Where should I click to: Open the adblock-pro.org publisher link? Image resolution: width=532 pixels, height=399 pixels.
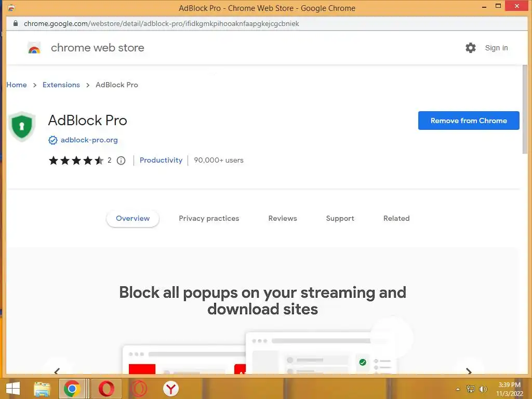tap(89, 140)
